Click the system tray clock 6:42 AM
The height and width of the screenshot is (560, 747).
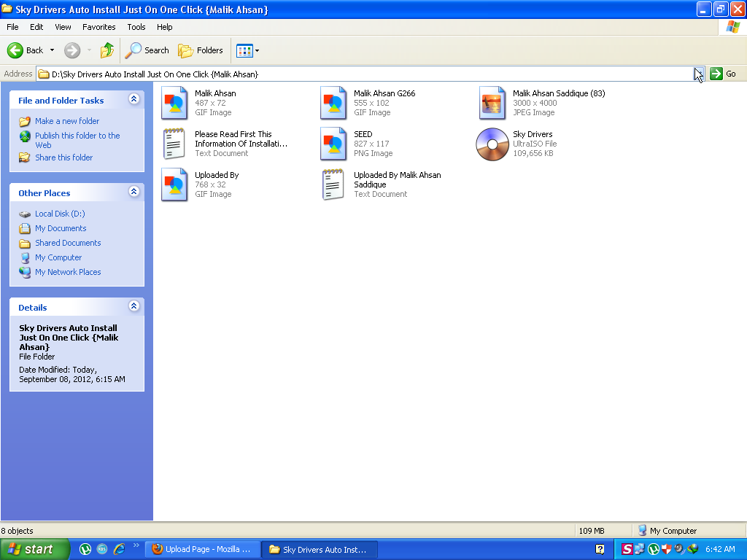pyautogui.click(x=720, y=549)
